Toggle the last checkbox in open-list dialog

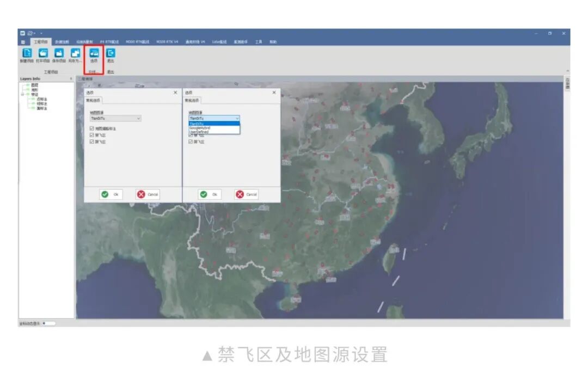[x=191, y=142]
